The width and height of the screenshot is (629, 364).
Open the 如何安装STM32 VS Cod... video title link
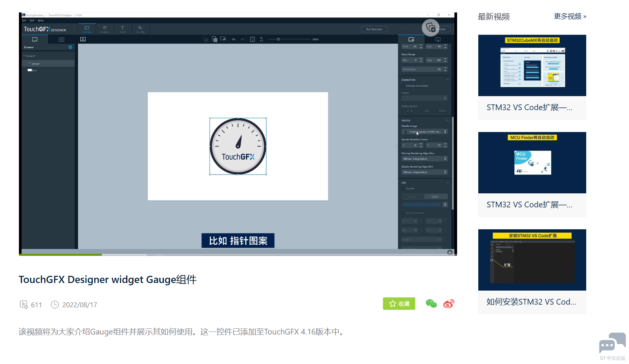(x=531, y=302)
